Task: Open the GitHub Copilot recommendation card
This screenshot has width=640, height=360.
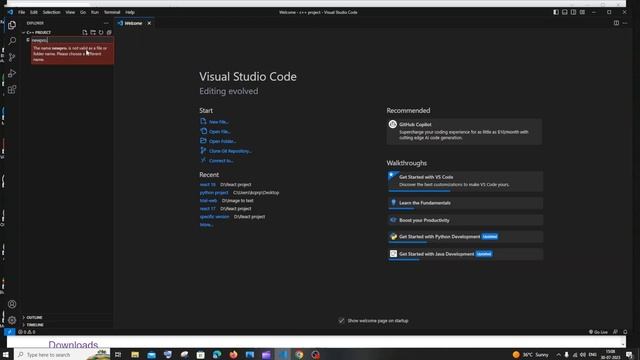Action: click(x=464, y=131)
